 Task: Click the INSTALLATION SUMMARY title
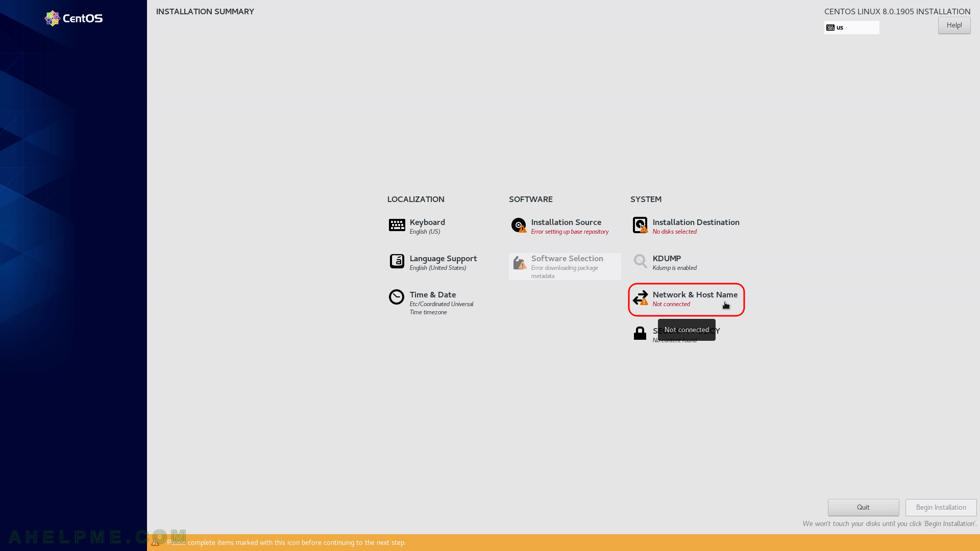click(x=205, y=12)
